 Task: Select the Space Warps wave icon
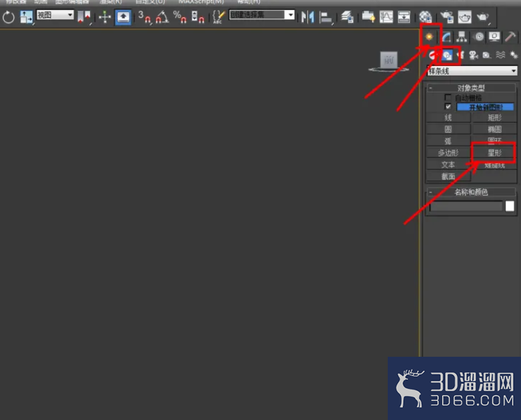coord(500,55)
